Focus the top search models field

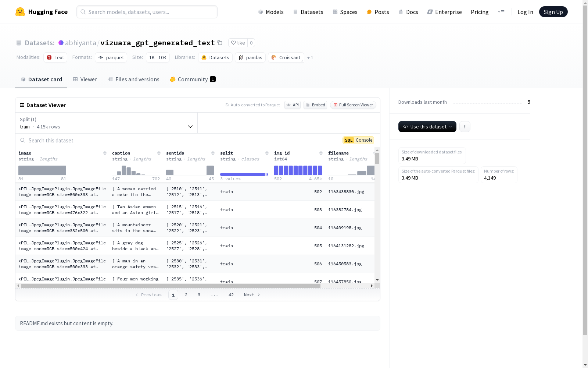(147, 12)
